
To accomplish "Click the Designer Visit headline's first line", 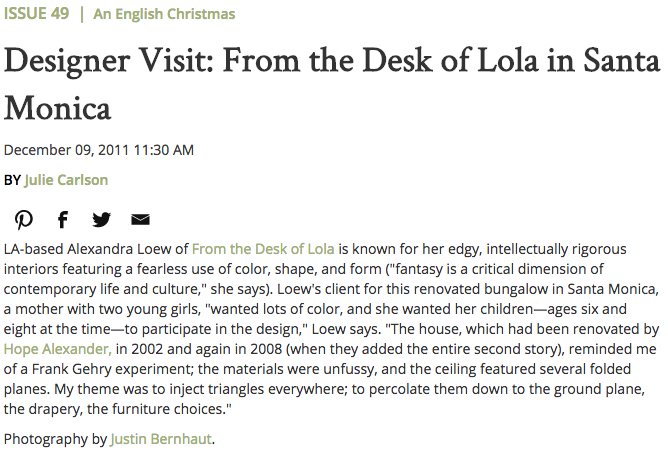I will pos(330,60).
